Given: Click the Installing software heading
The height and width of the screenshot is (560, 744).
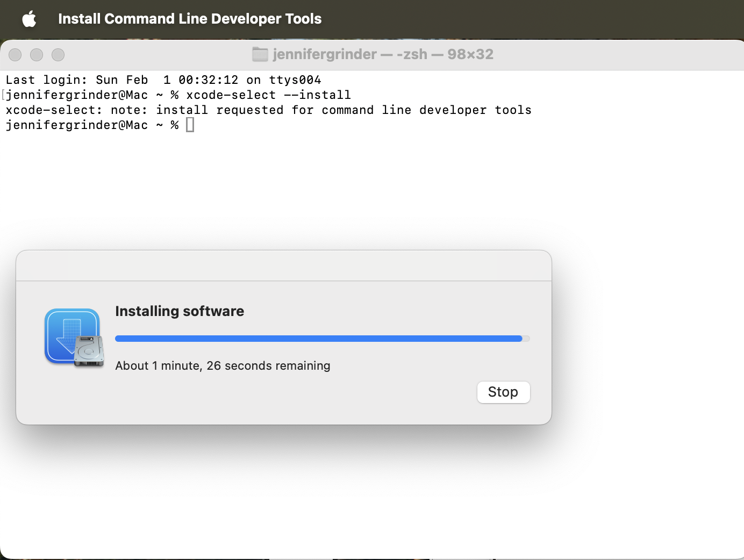Looking at the screenshot, I should click(180, 311).
